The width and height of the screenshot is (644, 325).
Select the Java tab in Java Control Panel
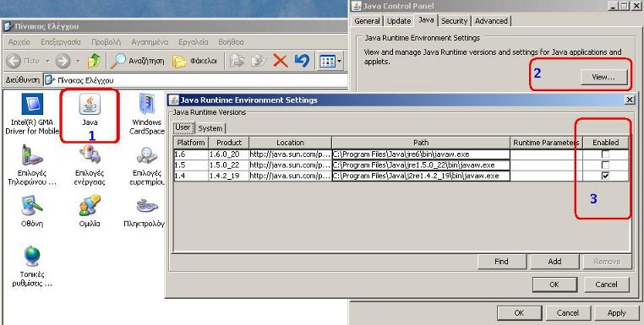tap(426, 19)
